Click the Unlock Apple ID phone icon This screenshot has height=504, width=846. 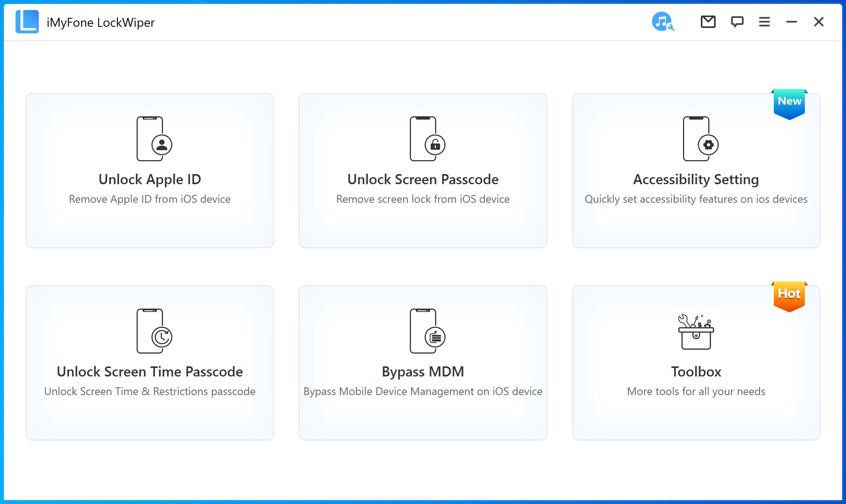pyautogui.click(x=154, y=139)
